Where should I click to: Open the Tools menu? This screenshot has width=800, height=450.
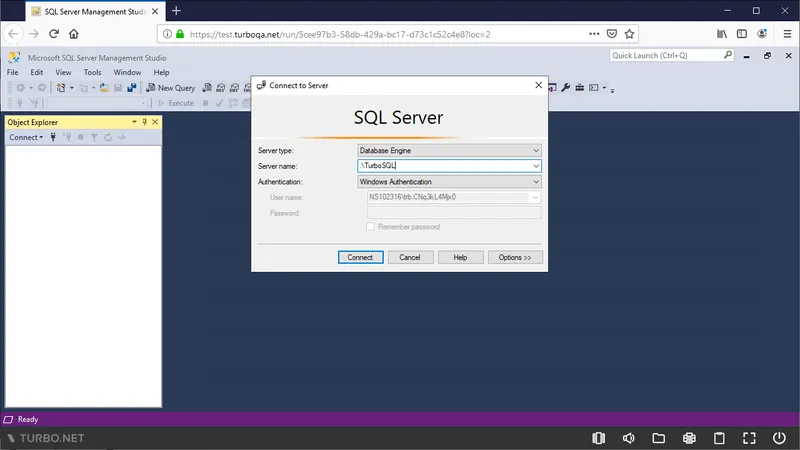(x=92, y=72)
